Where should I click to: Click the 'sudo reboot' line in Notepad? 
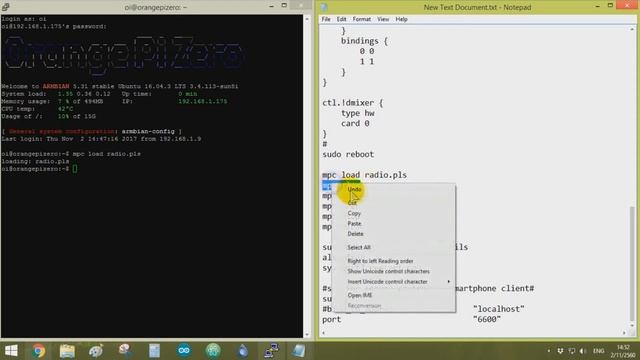[348, 154]
